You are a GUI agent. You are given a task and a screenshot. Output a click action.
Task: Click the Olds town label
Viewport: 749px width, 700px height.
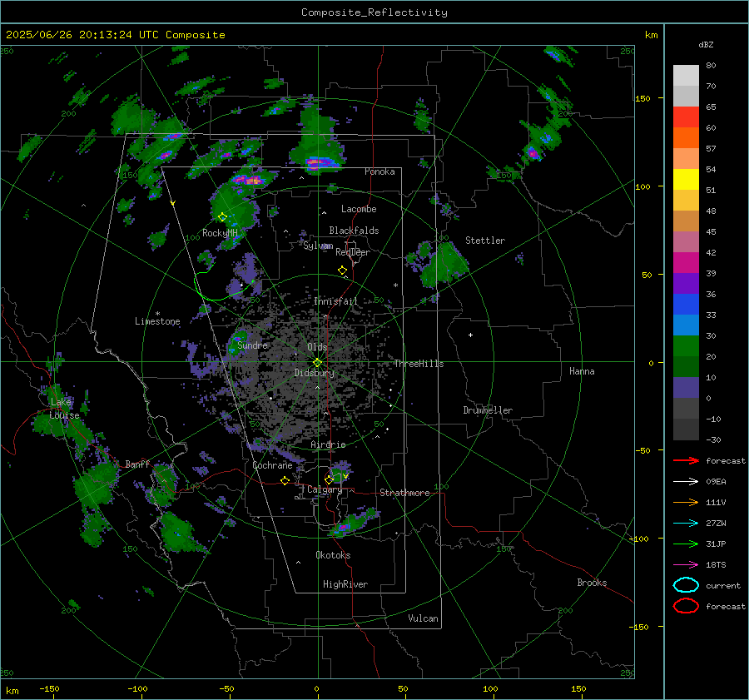click(317, 347)
